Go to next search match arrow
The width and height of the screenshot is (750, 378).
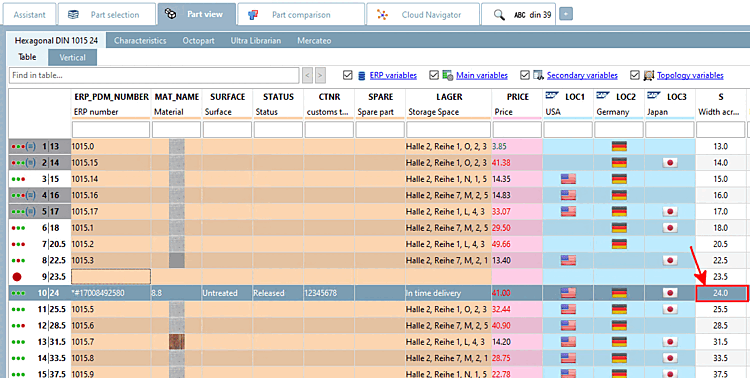pyautogui.click(x=320, y=75)
